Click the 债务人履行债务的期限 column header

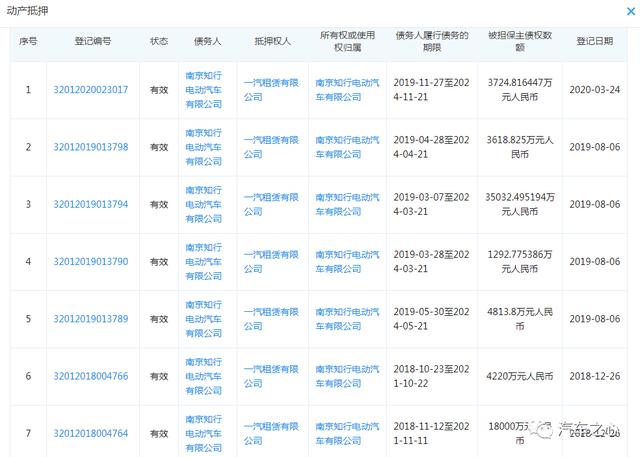(432, 41)
